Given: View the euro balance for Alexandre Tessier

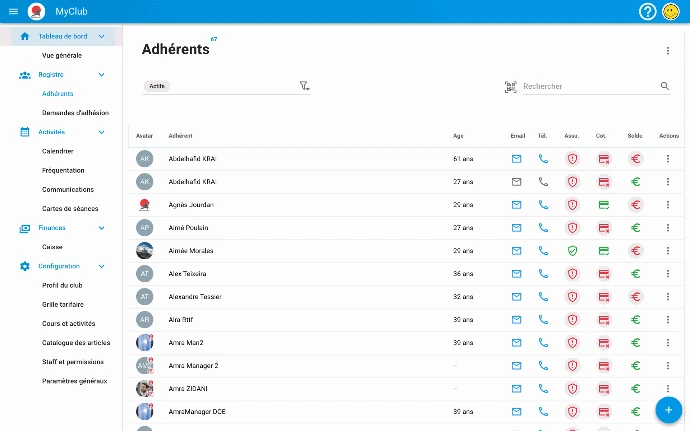Looking at the screenshot, I should (x=635, y=297).
